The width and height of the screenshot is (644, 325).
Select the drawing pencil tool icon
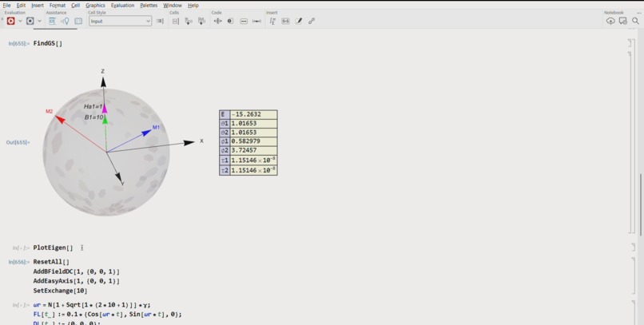click(x=299, y=21)
